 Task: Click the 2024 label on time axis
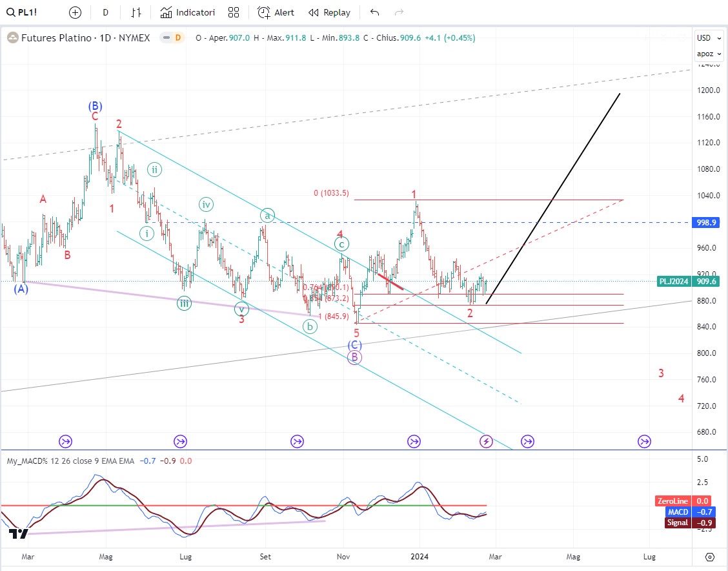click(x=420, y=557)
